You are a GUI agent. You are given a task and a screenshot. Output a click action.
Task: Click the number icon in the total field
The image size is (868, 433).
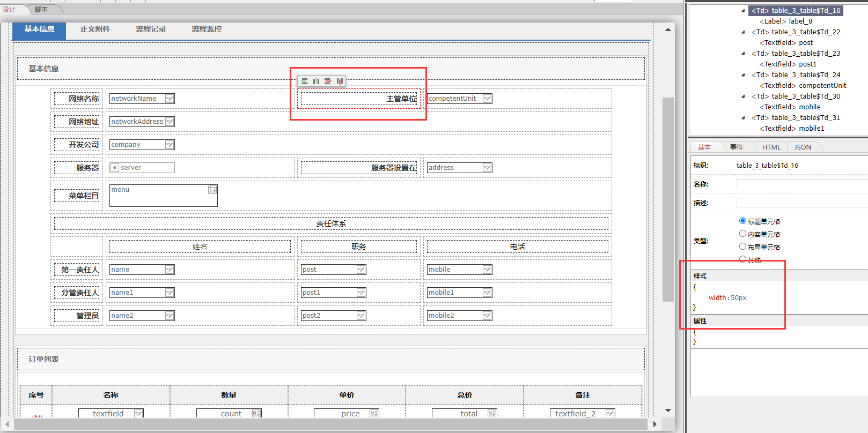(x=492, y=413)
